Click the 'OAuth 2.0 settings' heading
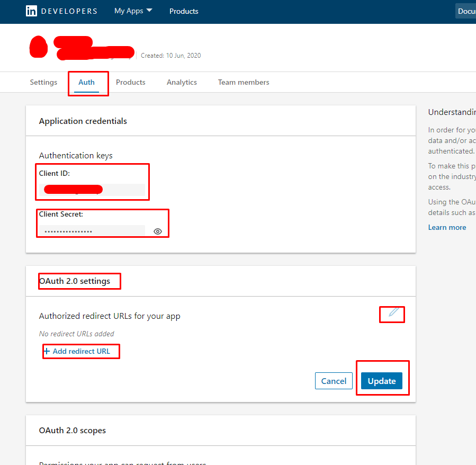This screenshot has width=476, height=465. (x=75, y=281)
